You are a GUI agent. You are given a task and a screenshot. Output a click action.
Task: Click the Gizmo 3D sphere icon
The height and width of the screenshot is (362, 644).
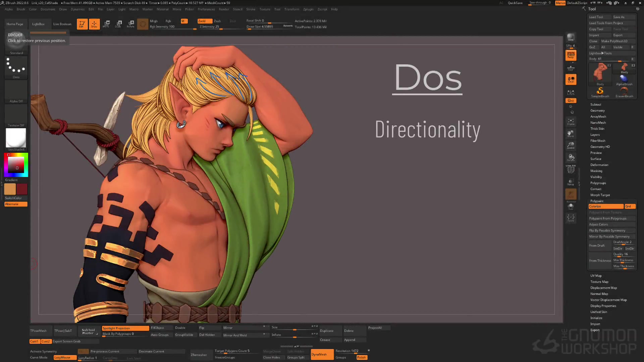tap(143, 24)
